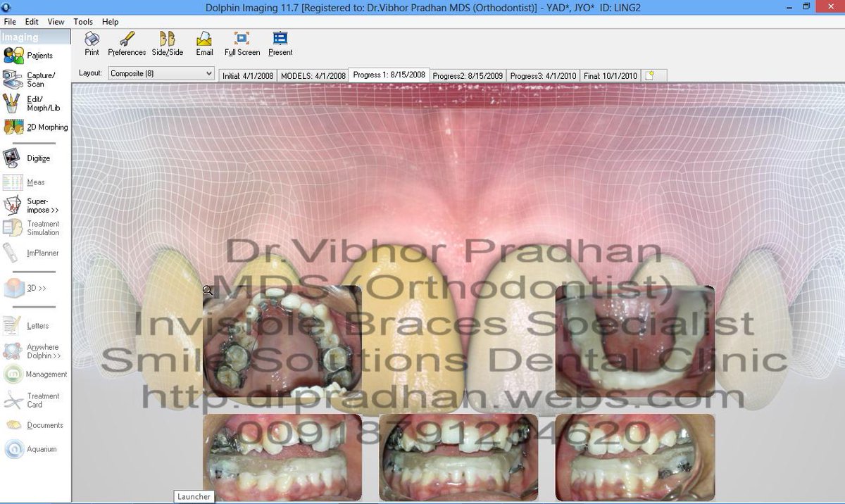Open the File menu
845x504 pixels.
coord(10,22)
